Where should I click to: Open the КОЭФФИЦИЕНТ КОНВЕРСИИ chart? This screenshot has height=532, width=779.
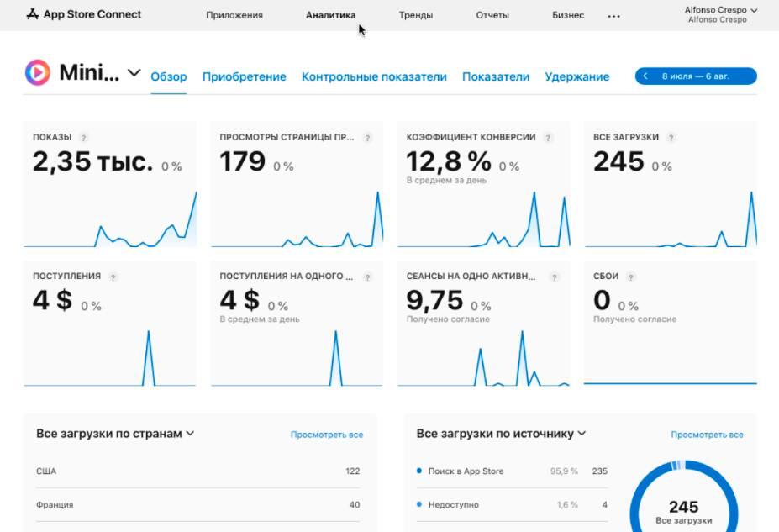[484, 219]
